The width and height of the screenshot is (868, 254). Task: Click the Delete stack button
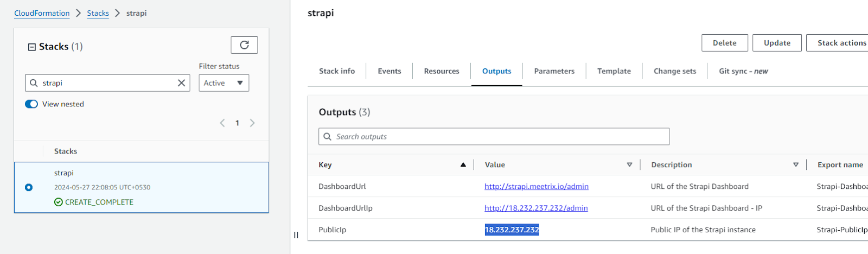click(x=724, y=43)
